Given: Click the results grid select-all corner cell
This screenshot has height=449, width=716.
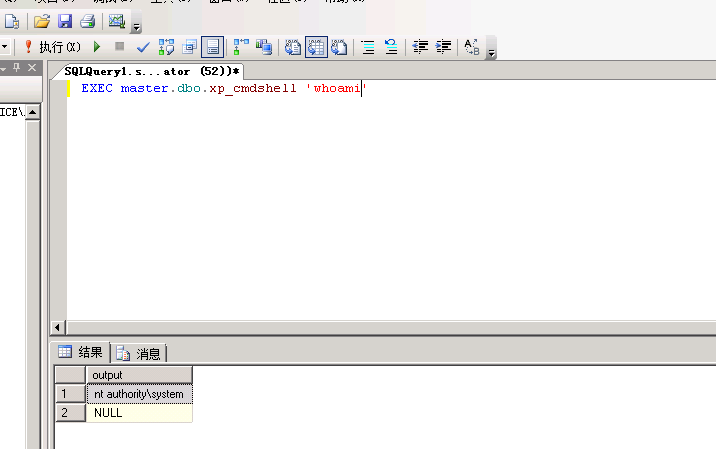Looking at the screenshot, I should click(x=70, y=375).
